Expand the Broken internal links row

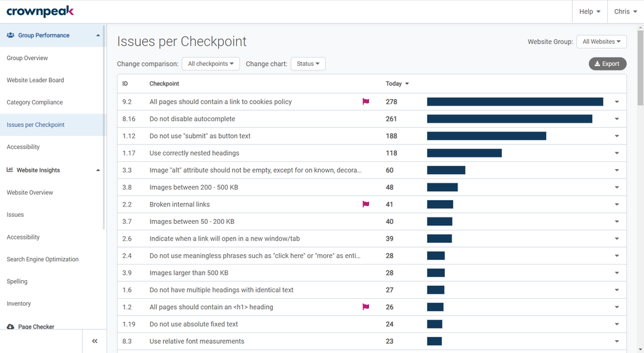point(617,205)
